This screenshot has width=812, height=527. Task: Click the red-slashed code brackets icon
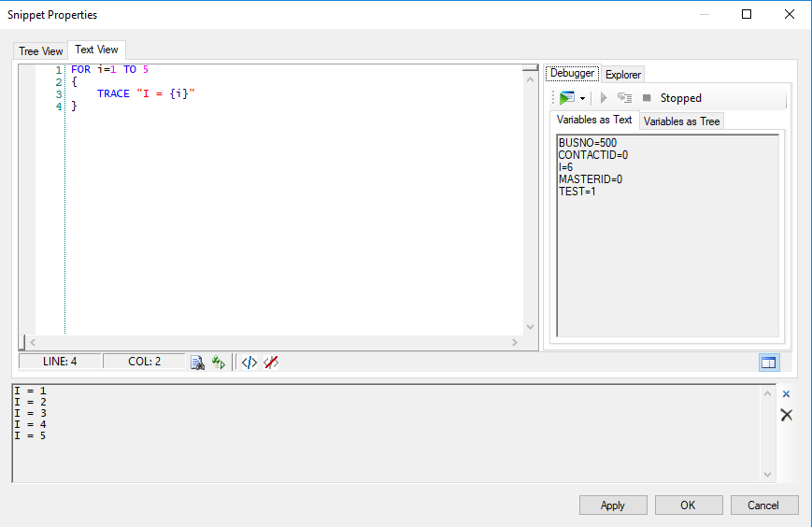click(271, 363)
